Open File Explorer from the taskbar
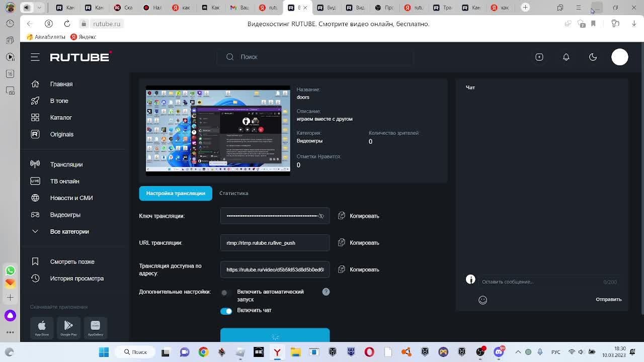 [295, 352]
